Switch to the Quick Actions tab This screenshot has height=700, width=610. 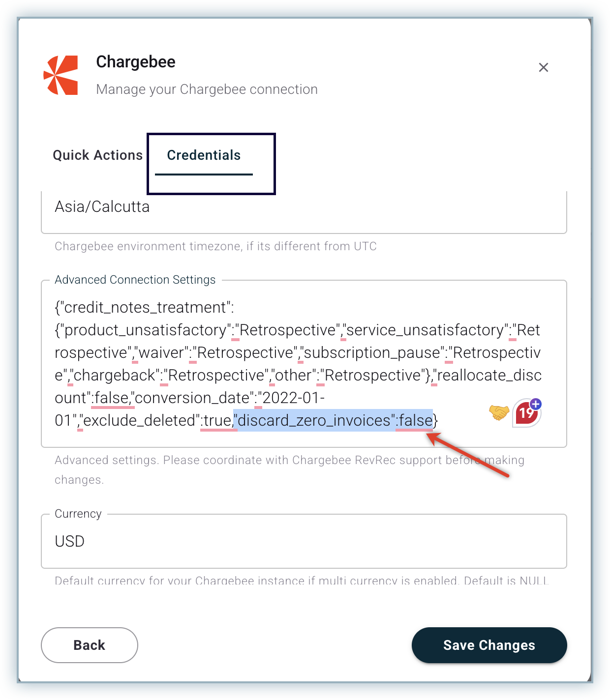(x=97, y=155)
